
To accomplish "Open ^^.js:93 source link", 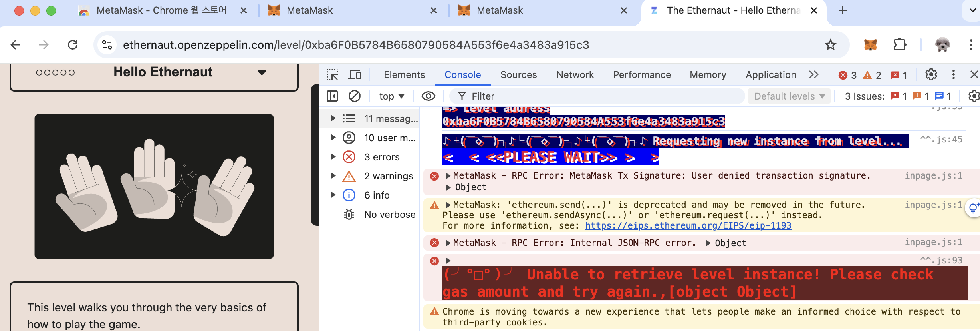I will 941,261.
